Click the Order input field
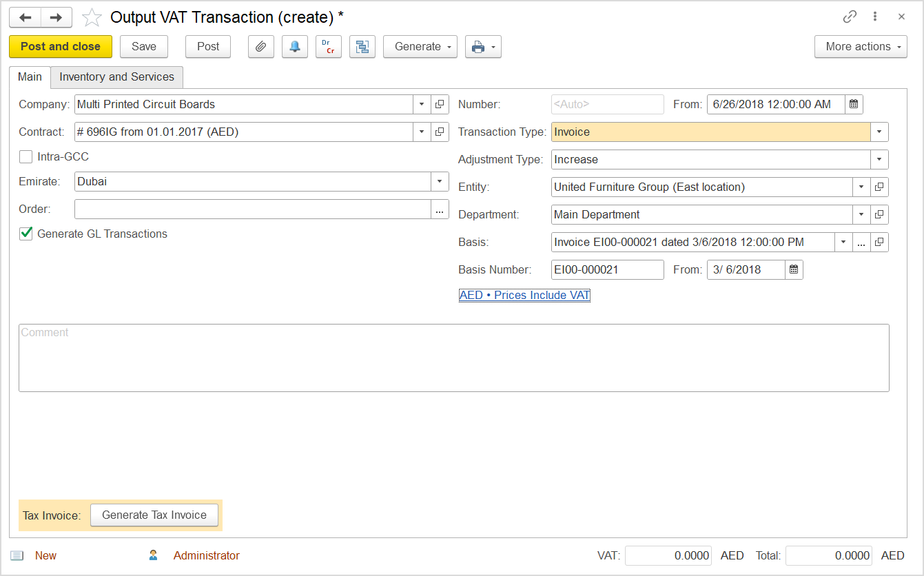This screenshot has width=924, height=576. [x=253, y=209]
